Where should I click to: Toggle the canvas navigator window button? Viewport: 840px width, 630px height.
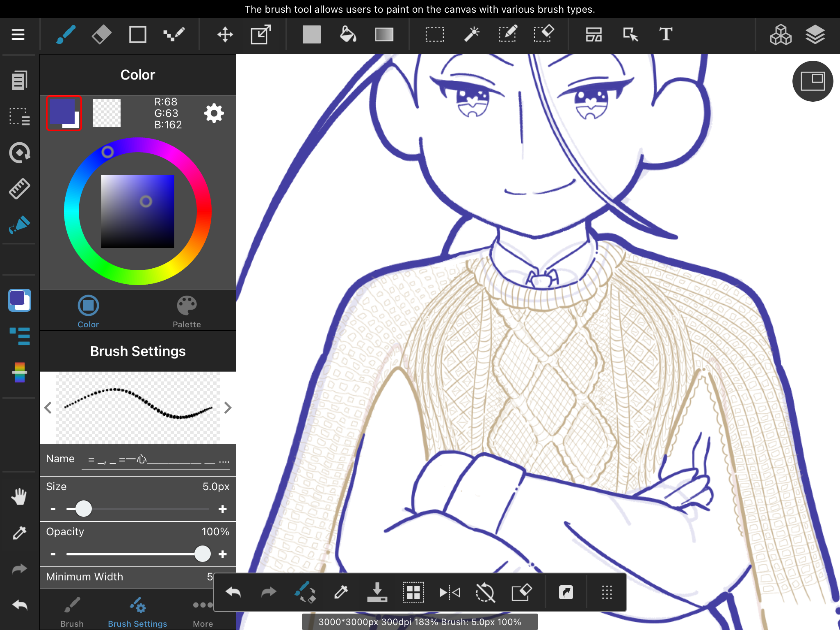813,81
